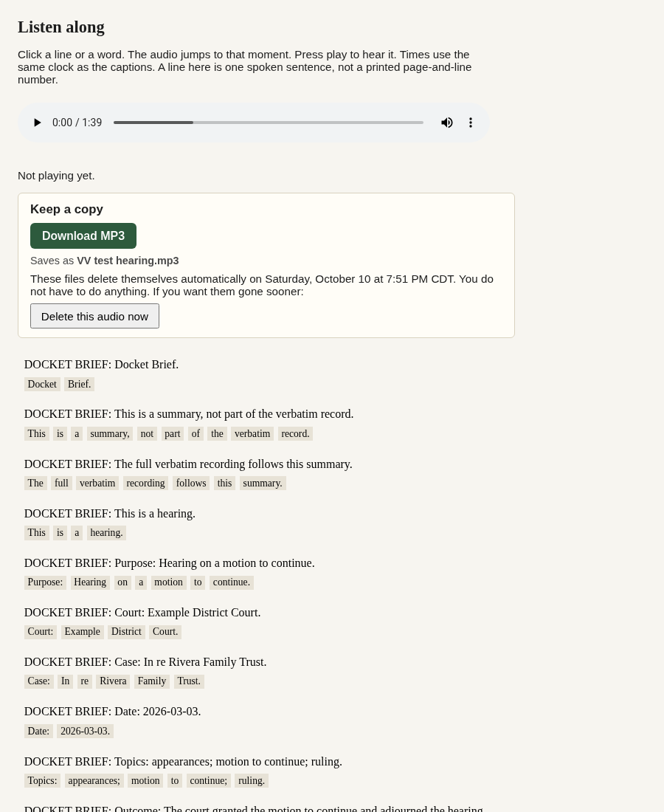Click the word chip "Court."

coord(165,632)
